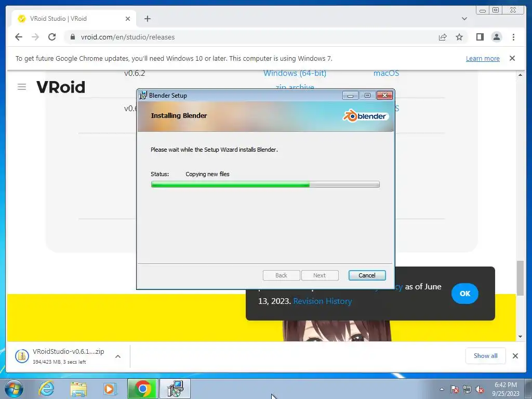Open Windows Media Player from the taskbar
The height and width of the screenshot is (399, 532).
coord(109,389)
